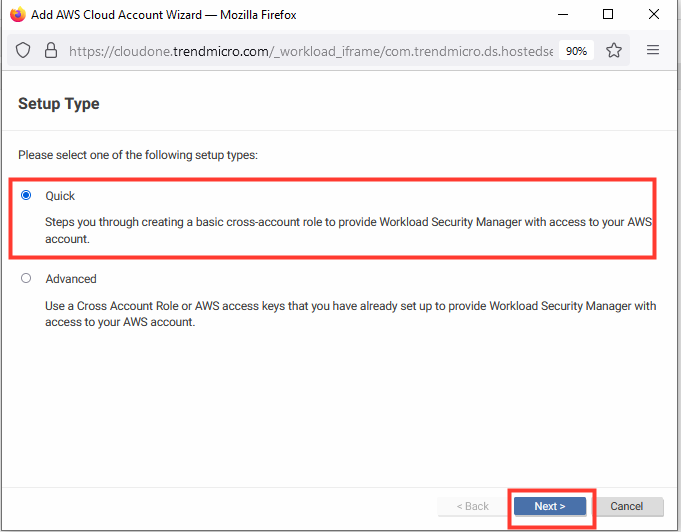Click the 'Advanced' option label
681x532 pixels.
[71, 279]
